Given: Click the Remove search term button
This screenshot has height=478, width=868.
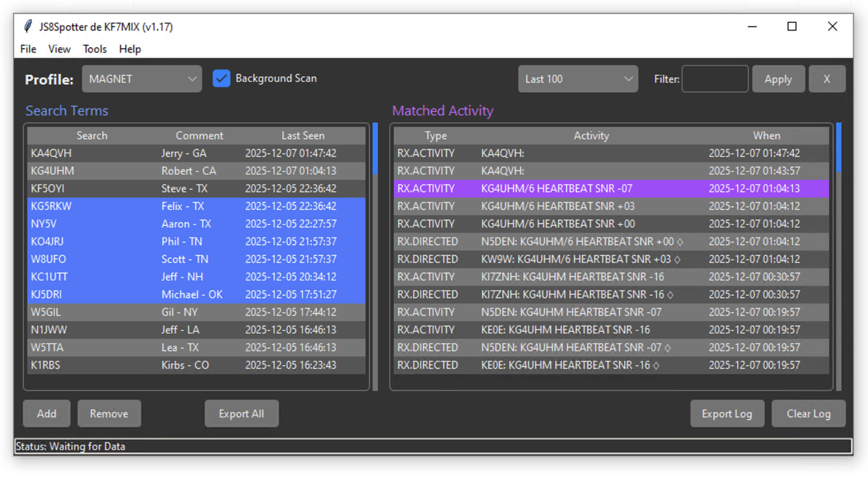Looking at the screenshot, I should (109, 413).
